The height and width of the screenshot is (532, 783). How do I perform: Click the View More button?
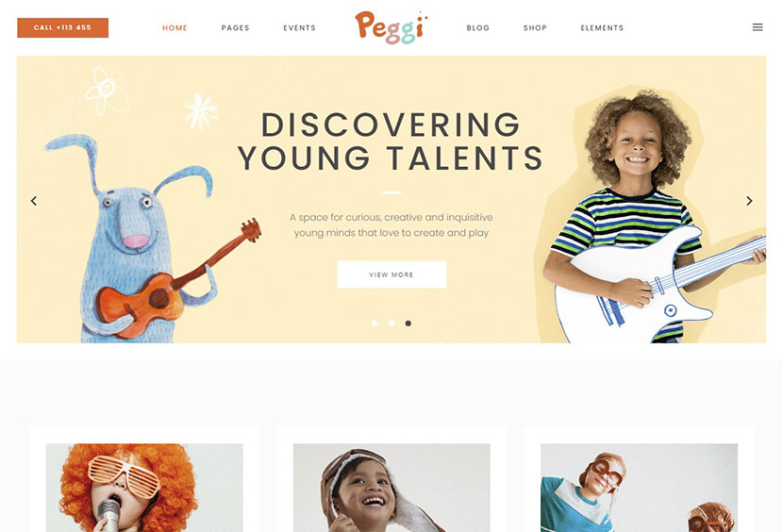pos(391,274)
